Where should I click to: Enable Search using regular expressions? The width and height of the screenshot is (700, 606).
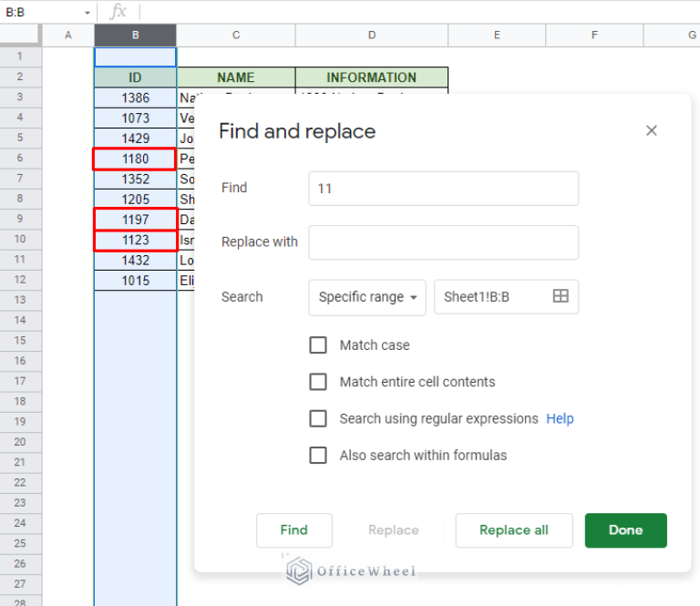coord(318,418)
